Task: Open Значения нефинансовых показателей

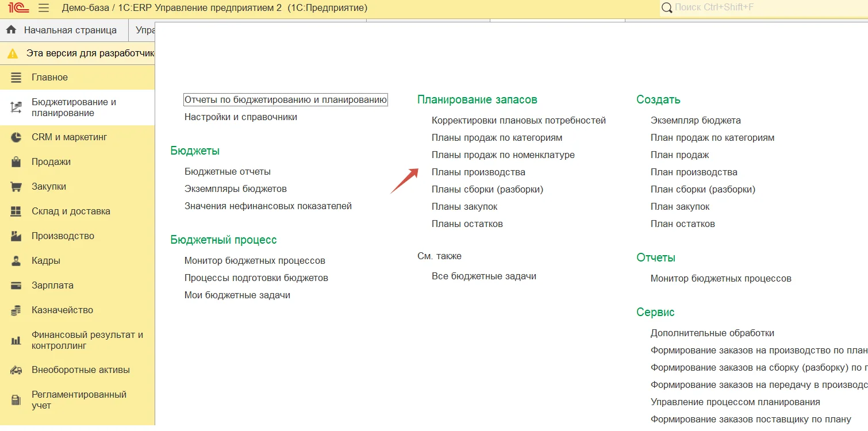Action: tap(268, 206)
